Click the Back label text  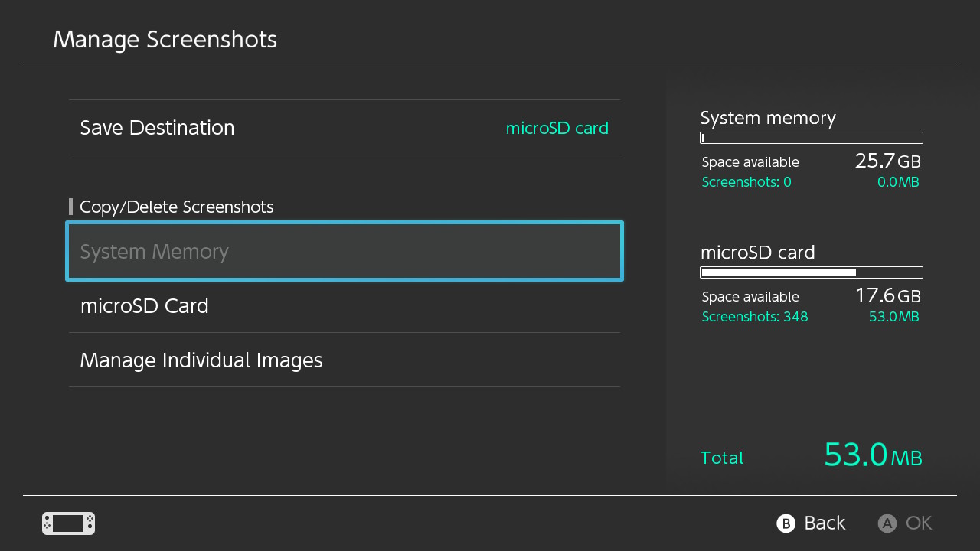(x=825, y=523)
